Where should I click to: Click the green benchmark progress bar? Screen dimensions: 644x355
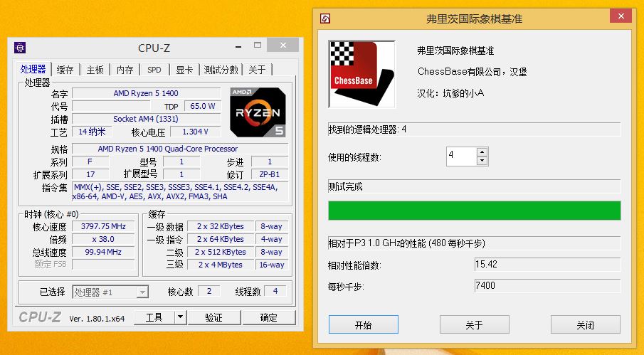[x=475, y=211]
